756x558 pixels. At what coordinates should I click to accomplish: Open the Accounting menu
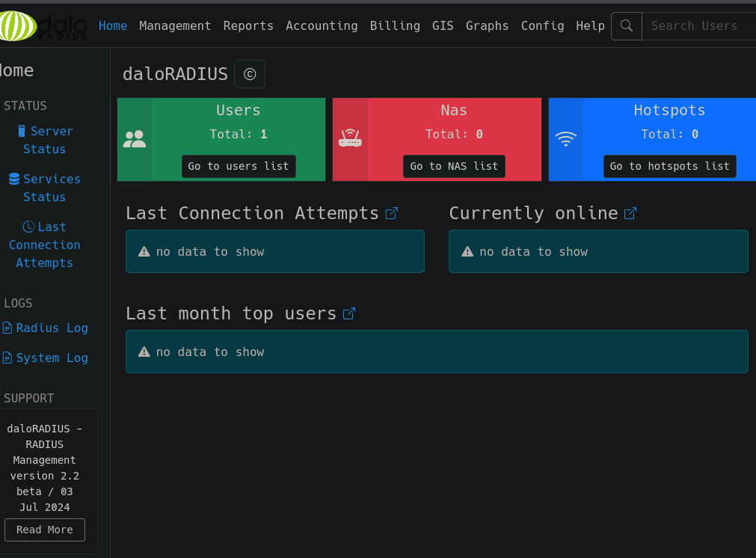click(322, 25)
